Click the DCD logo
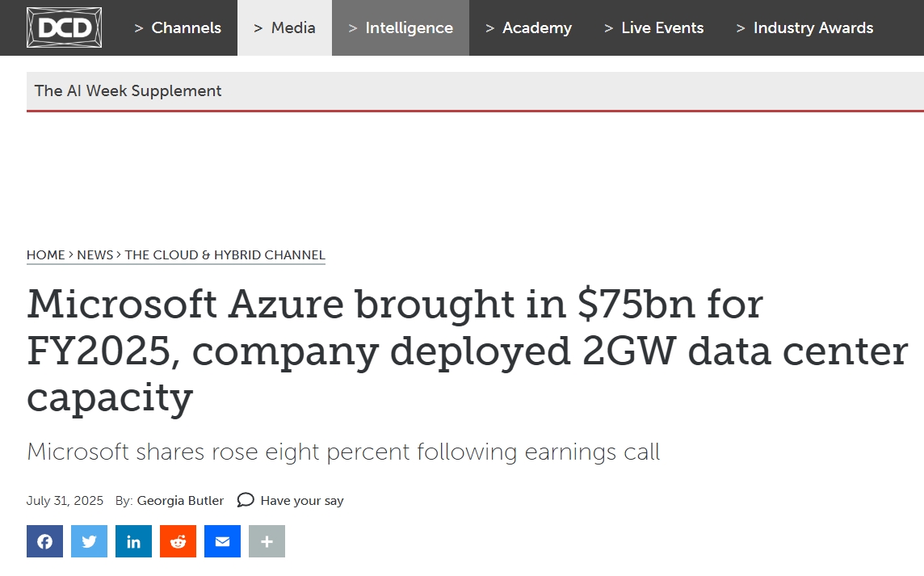Image resolution: width=924 pixels, height=576 pixels. click(65, 27)
